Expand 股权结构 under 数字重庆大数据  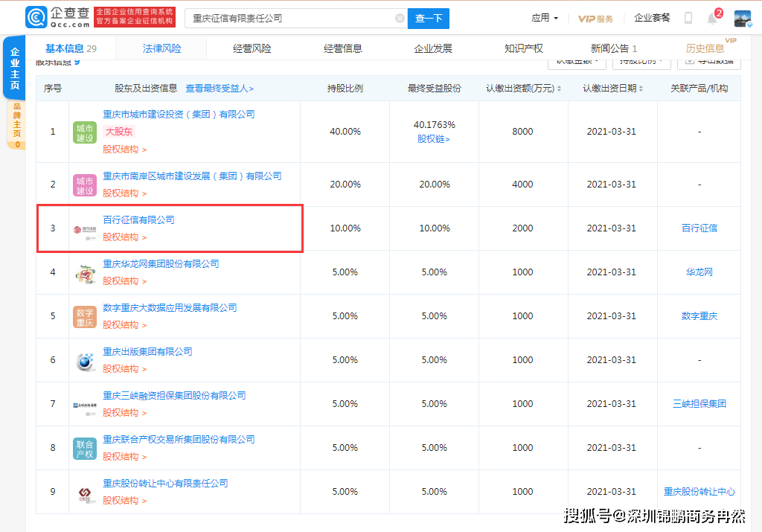(124, 324)
